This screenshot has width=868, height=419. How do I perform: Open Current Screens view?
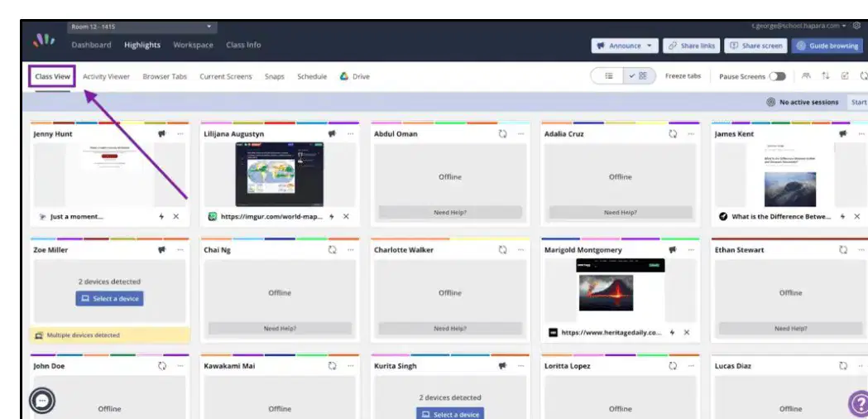tap(226, 76)
